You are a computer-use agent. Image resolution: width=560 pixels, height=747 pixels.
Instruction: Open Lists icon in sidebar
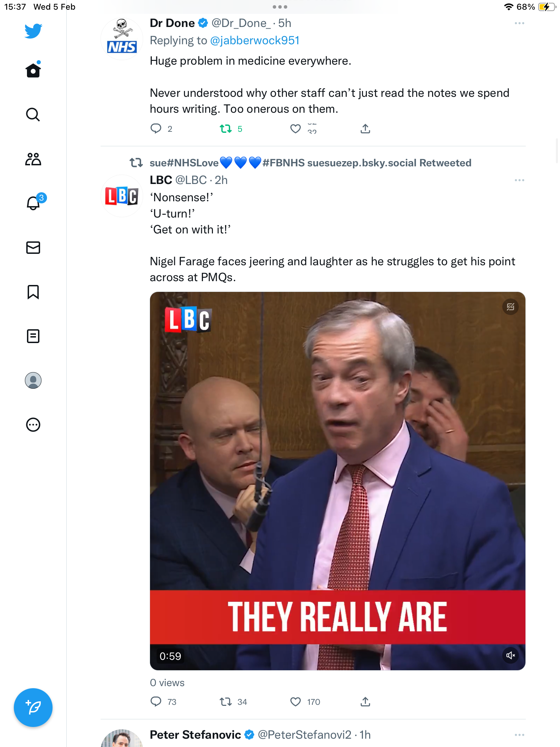(33, 336)
